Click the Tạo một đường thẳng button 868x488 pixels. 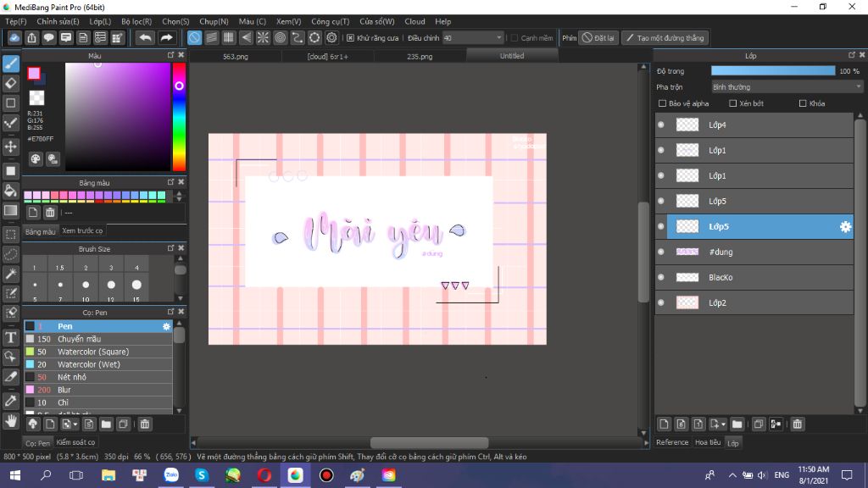(664, 38)
